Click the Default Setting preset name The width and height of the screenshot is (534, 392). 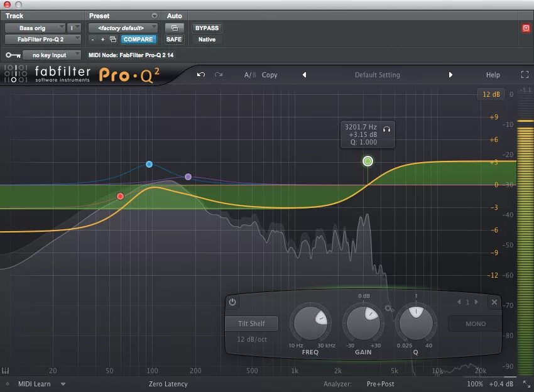click(378, 75)
